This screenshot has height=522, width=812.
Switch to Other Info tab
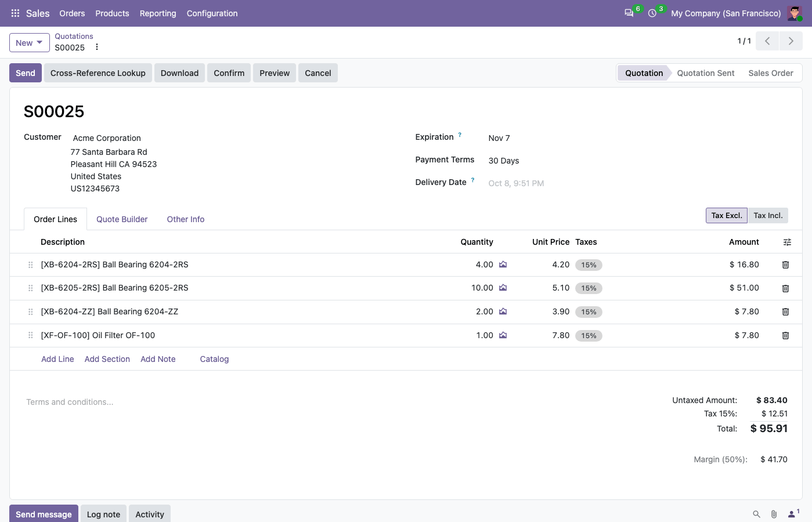[186, 219]
